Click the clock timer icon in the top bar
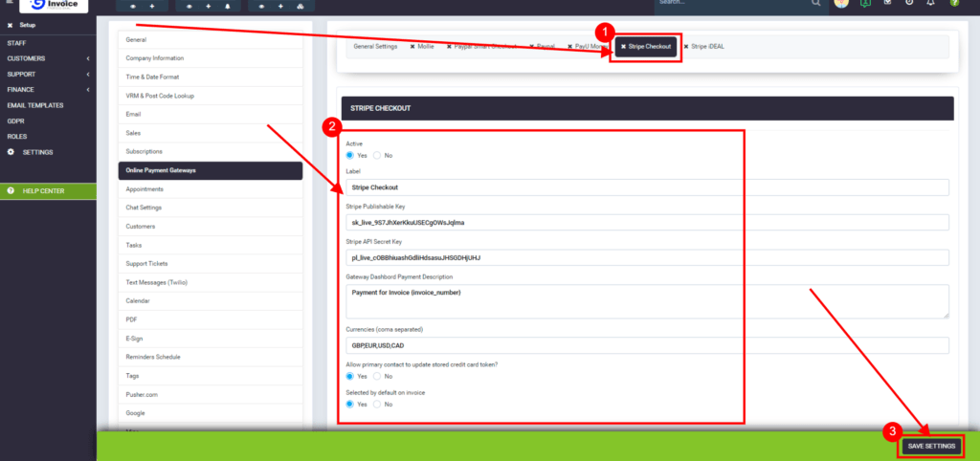This screenshot has height=461, width=980. (x=909, y=3)
